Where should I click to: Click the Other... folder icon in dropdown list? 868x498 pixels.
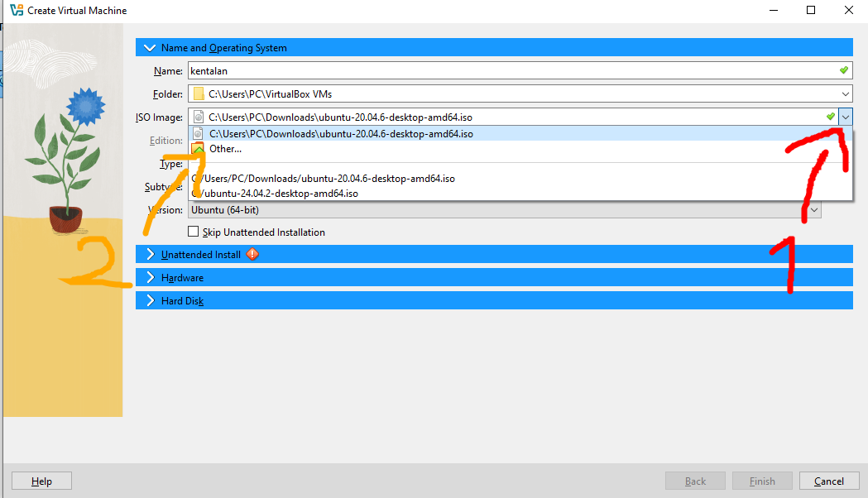(198, 149)
